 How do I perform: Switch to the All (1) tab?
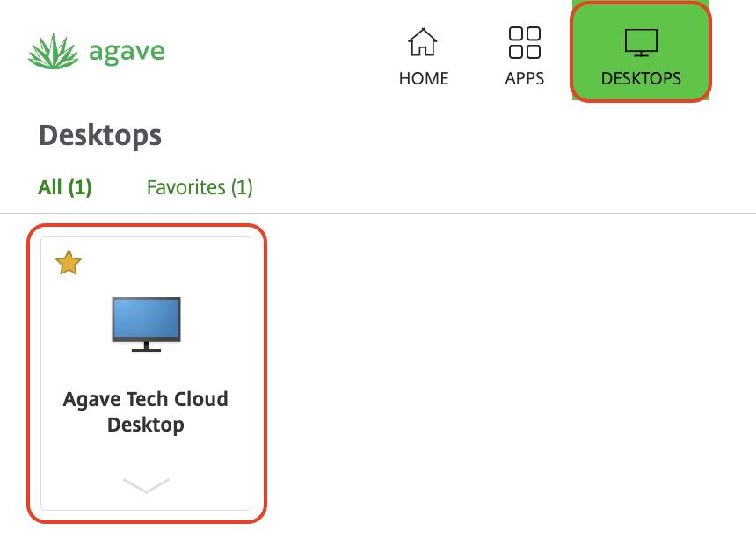(65, 187)
